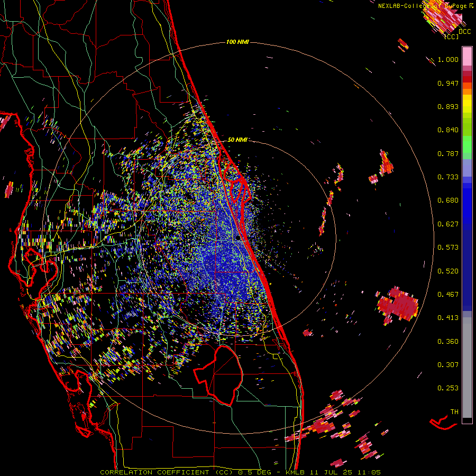Click the 100 NMI range ring label
Screen dimensions: 476x476
[237, 42]
